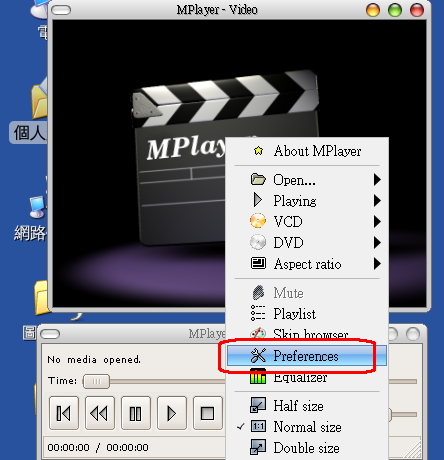This screenshot has width=444, height=460.
Task: Click the Skin browser palette icon
Action: pos(258,334)
